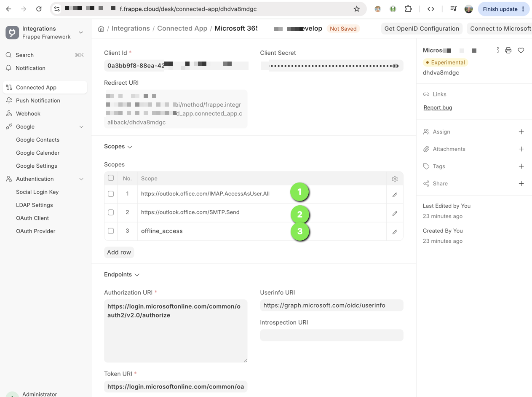Open the media controls icon in browser toolbar
Screen dimensions: 532x397
454,9
